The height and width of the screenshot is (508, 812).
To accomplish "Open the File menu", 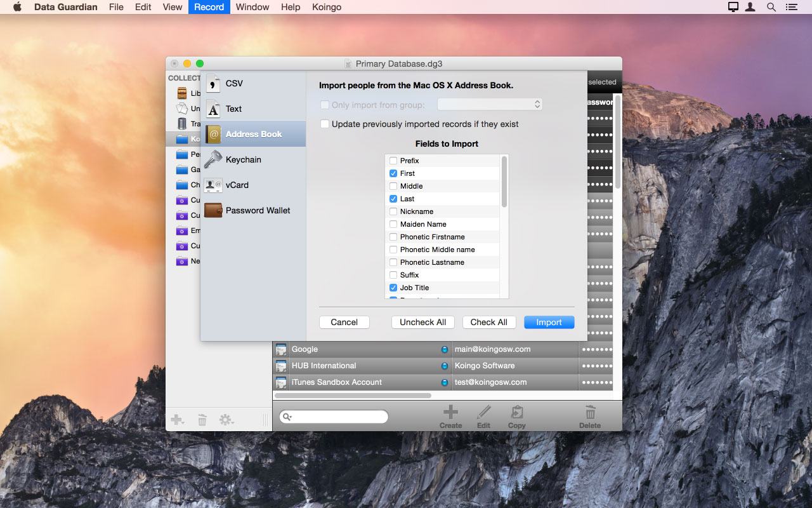I will tap(116, 7).
